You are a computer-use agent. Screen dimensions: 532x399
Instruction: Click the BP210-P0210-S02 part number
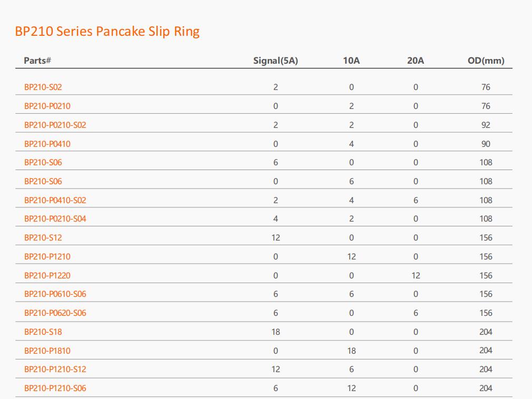click(x=55, y=125)
